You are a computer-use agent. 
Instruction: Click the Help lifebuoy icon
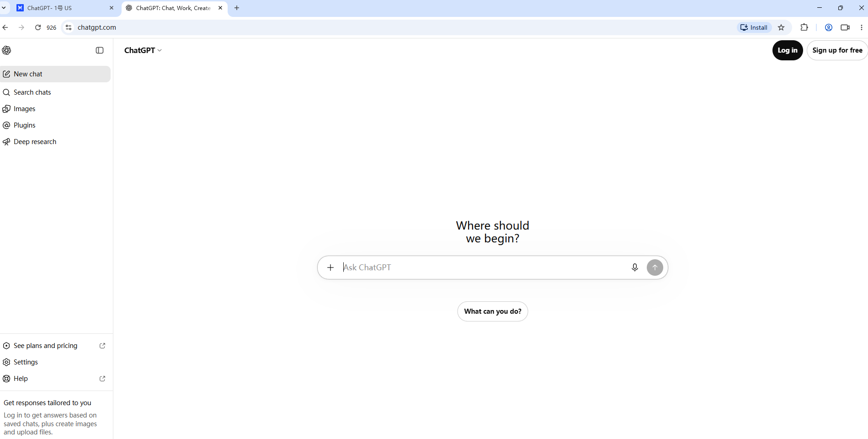point(6,379)
